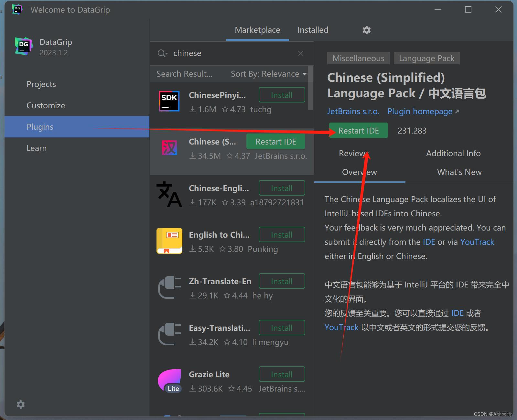The image size is (517, 420).
Task: Click version number 231.283
Action: [x=412, y=131]
